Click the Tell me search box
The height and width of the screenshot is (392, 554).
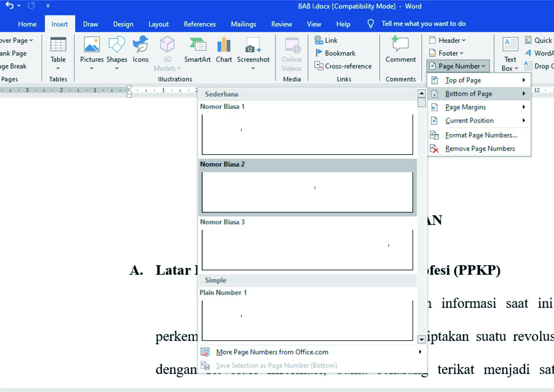(x=423, y=24)
